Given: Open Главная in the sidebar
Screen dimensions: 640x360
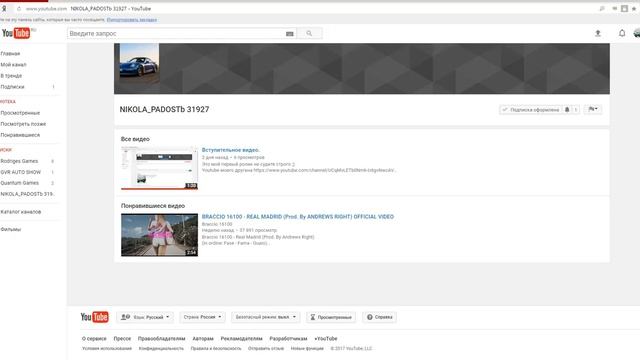Looking at the screenshot, I should click(x=10, y=53).
